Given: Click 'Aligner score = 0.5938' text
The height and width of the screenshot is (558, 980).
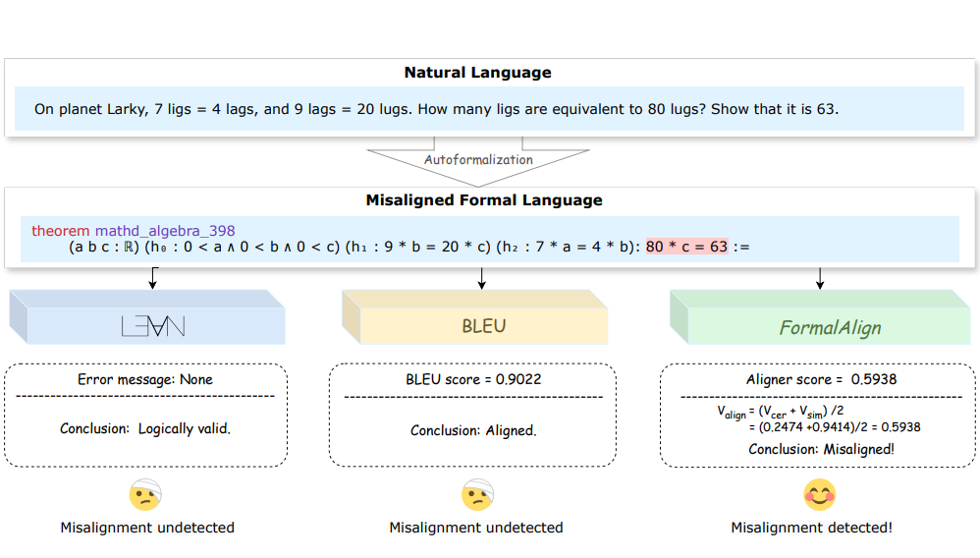Looking at the screenshot, I should pos(821,380).
